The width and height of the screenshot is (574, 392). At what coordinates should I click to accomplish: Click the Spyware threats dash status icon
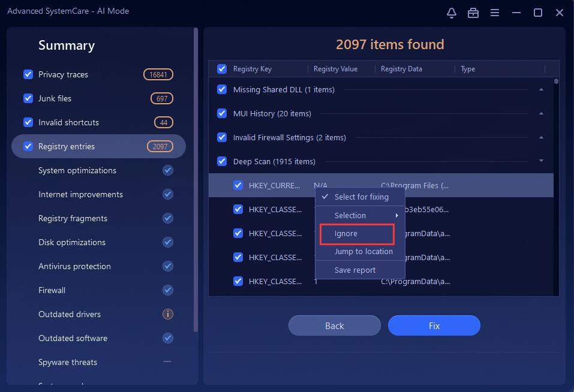pyautogui.click(x=167, y=361)
